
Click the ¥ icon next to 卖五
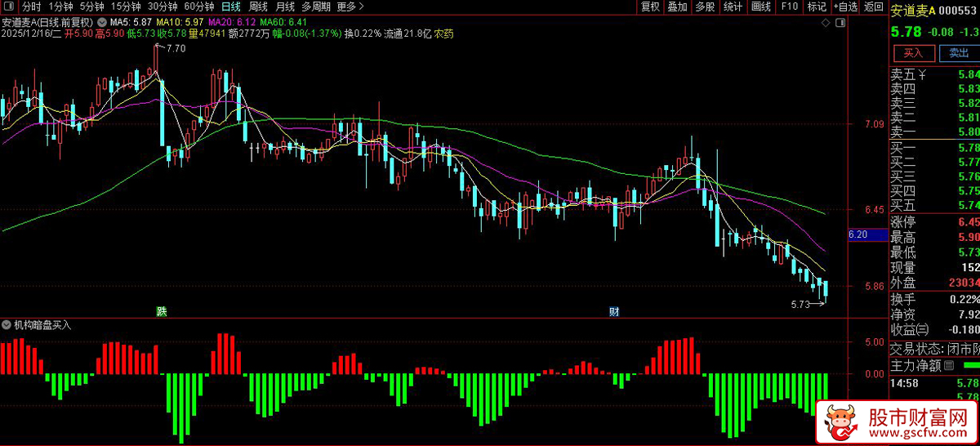922,74
